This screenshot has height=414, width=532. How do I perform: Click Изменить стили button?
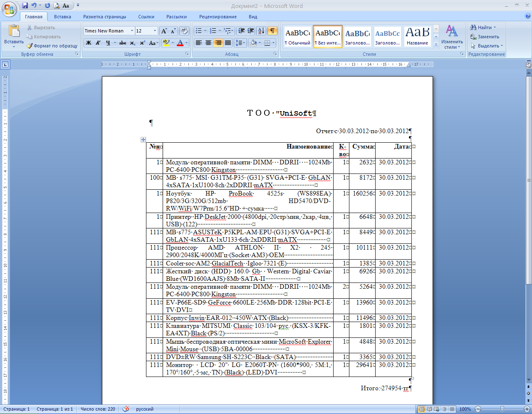452,37
